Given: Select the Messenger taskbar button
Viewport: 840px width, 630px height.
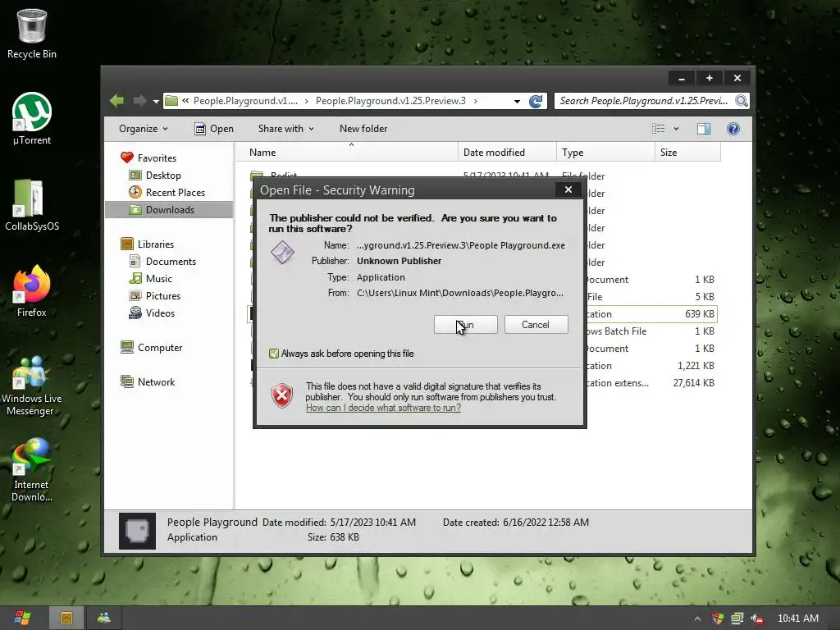Looking at the screenshot, I should click(x=104, y=618).
